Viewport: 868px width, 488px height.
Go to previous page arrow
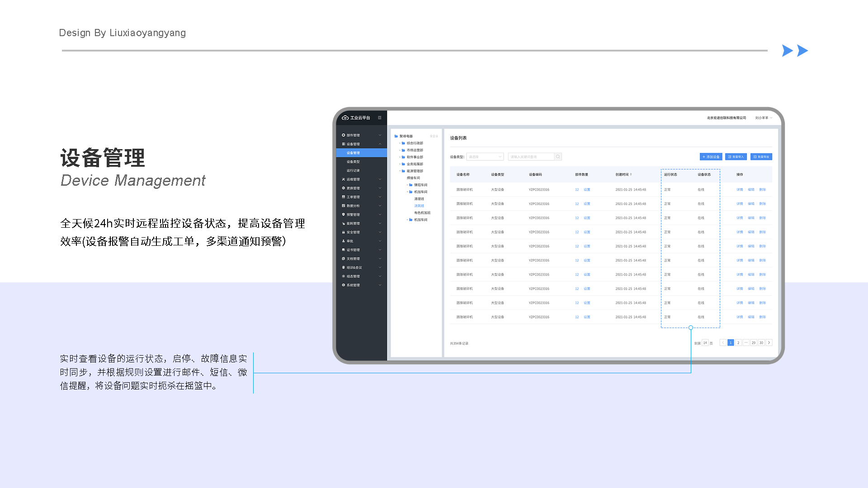click(723, 343)
